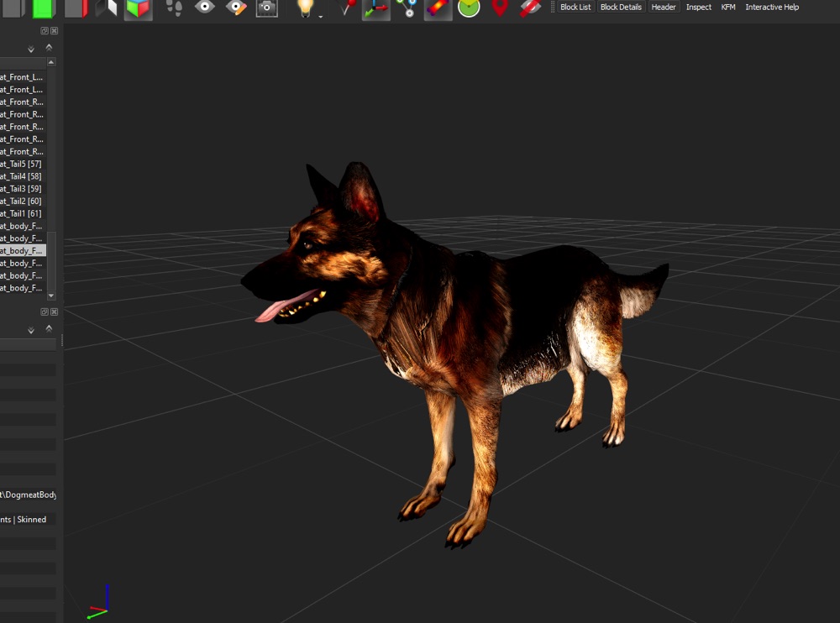This screenshot has width=840, height=623.
Task: Select the multicolored cube perspective view icon
Action: point(139,8)
